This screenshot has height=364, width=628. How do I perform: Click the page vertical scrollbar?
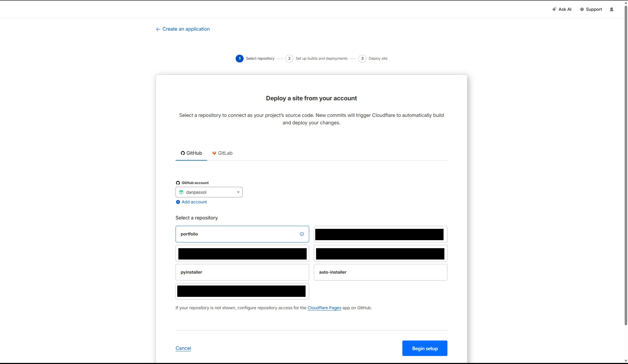[x=626, y=165]
